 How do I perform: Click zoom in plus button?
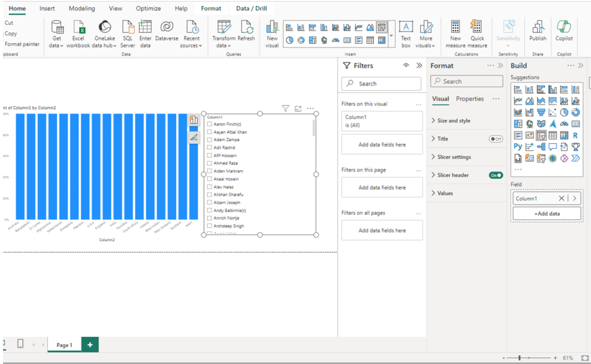click(555, 358)
